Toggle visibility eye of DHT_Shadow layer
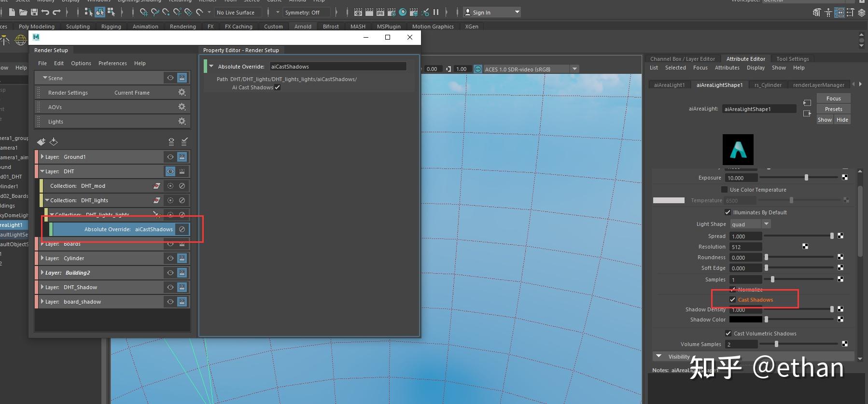 point(170,287)
